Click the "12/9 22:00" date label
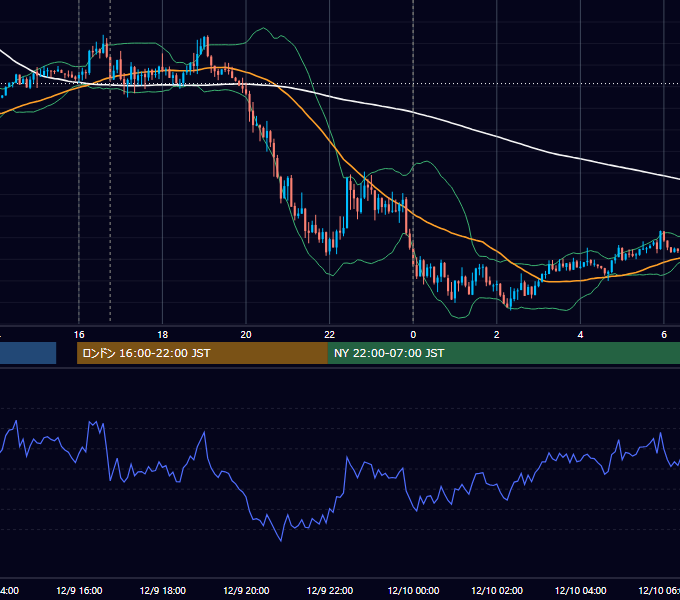This screenshot has width=680, height=600. click(330, 590)
